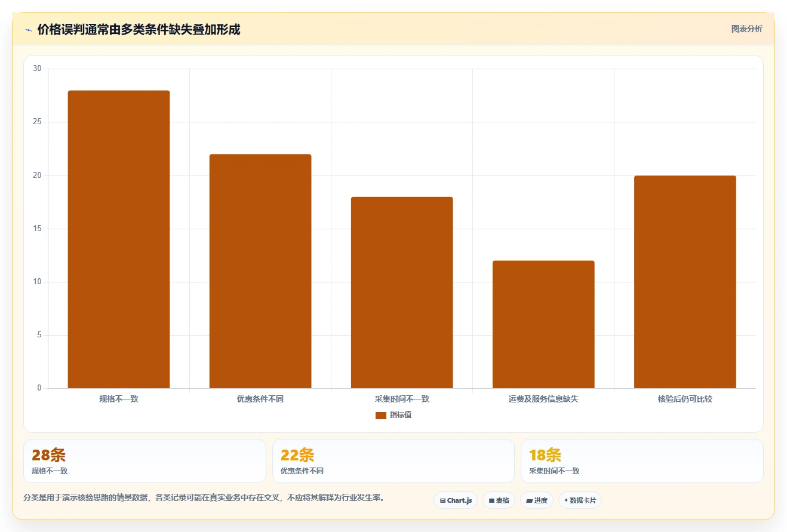Click the 优惠条件不同 caption under 22条

(302, 471)
